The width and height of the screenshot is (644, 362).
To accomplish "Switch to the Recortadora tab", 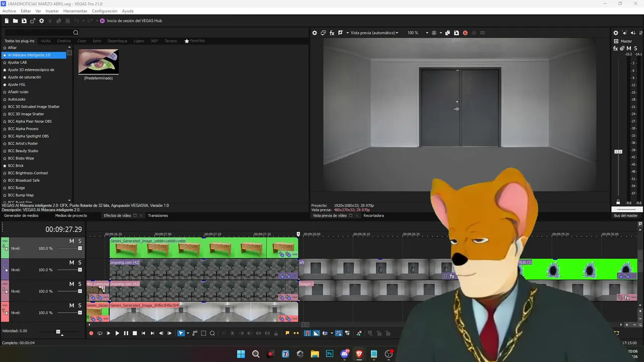I will pyautogui.click(x=373, y=216).
